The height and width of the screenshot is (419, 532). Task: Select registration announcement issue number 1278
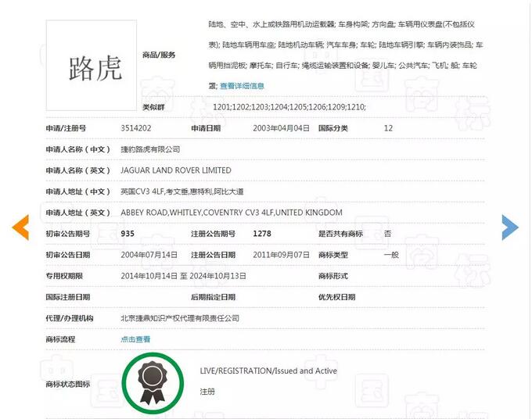pos(262,234)
